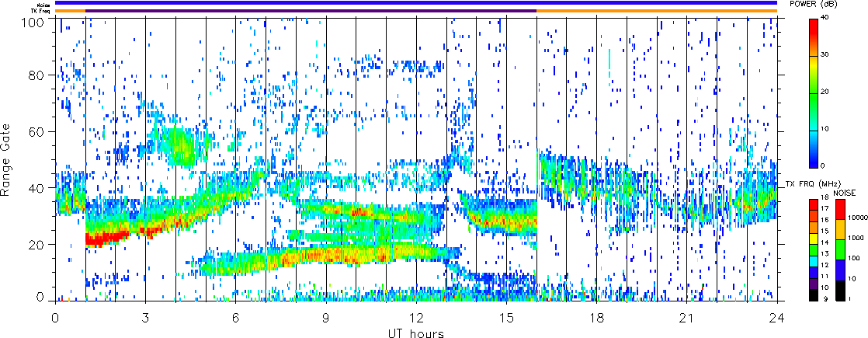Click the '100' label on the noise scale

pyautogui.click(x=852, y=259)
